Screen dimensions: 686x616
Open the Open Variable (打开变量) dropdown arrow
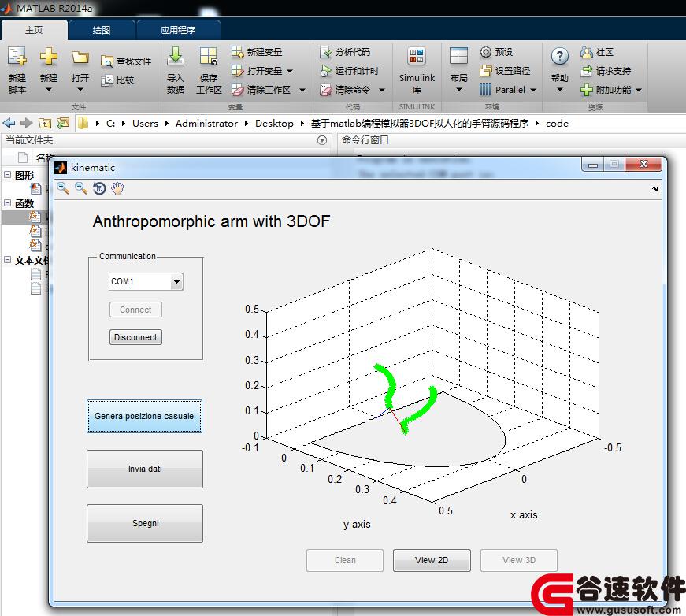coord(290,71)
